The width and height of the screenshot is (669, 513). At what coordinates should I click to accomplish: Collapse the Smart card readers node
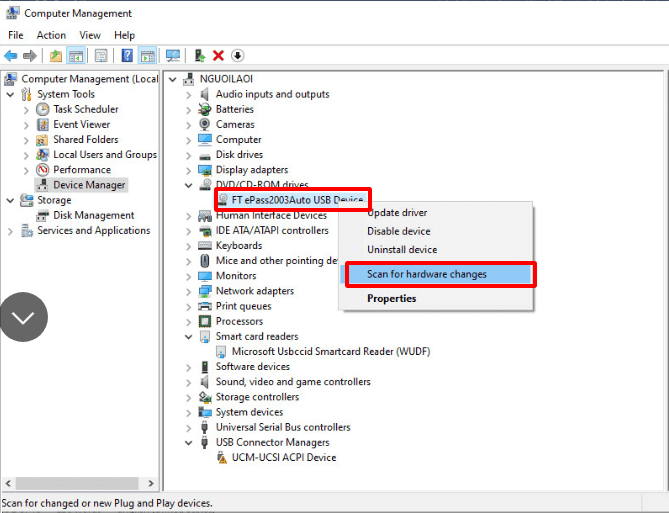[189, 337]
